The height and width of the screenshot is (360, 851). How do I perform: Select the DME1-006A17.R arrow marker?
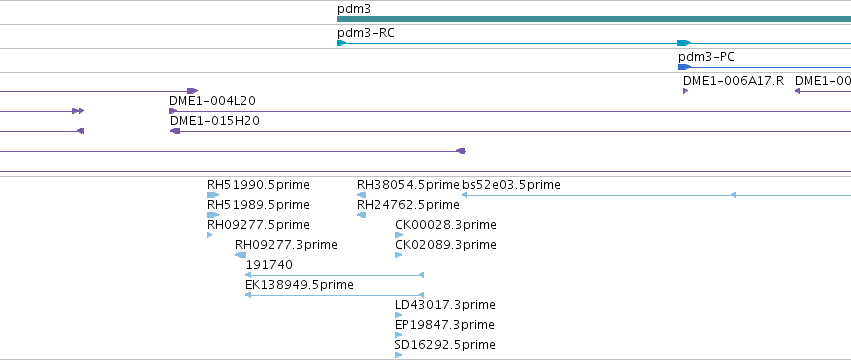685,91
